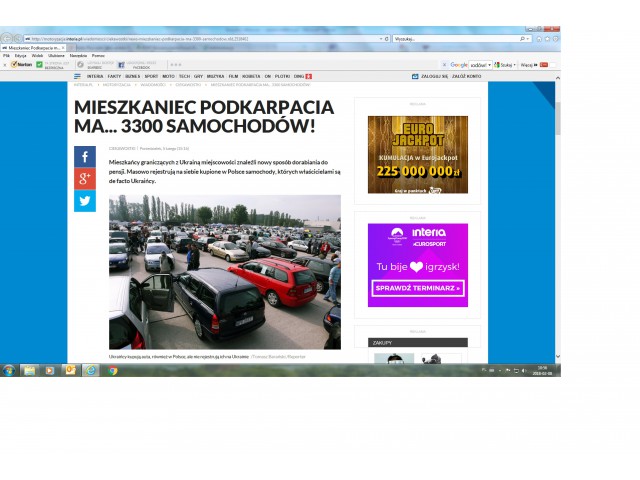Click Internet Explorer taskbar icon
640x480 pixels.
click(91, 370)
